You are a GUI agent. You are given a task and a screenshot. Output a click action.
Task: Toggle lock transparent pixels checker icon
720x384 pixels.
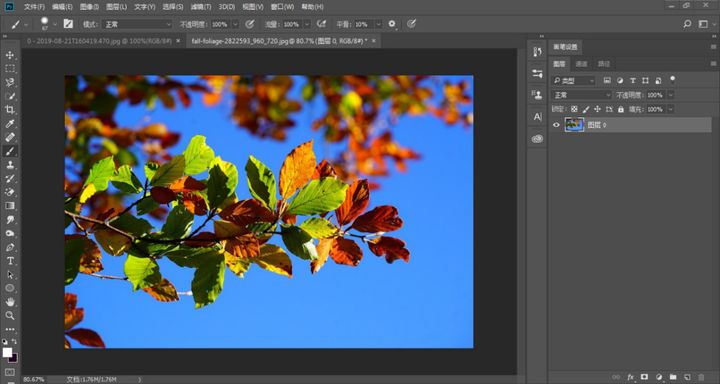(x=574, y=109)
